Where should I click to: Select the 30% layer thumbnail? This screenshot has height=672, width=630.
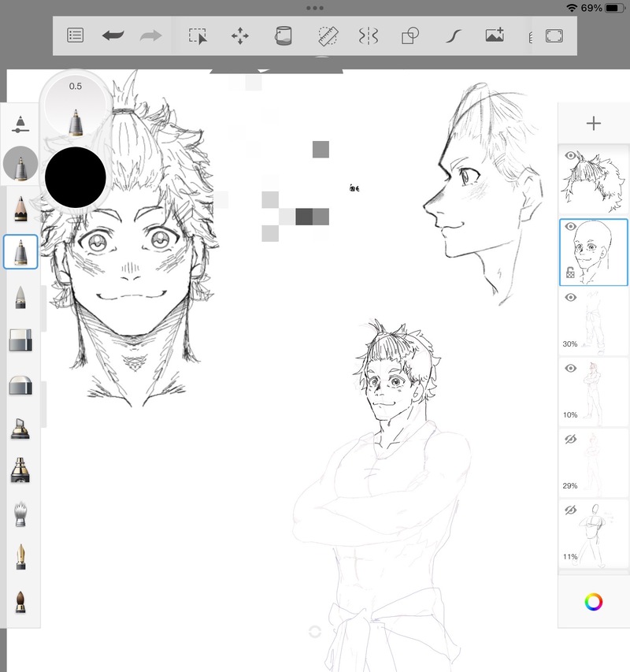click(x=594, y=321)
